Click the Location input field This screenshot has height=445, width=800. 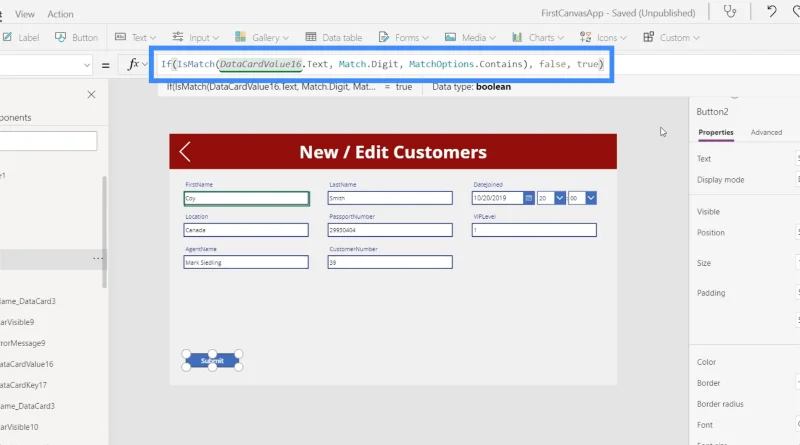pos(246,230)
